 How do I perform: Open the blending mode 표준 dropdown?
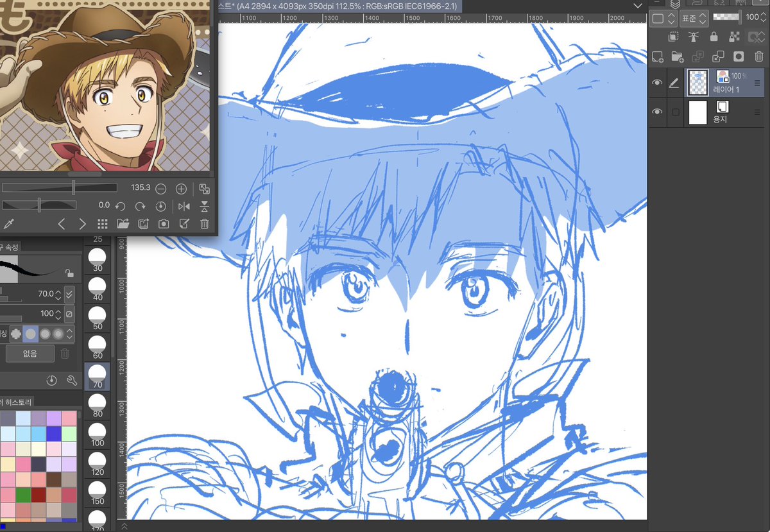point(694,19)
